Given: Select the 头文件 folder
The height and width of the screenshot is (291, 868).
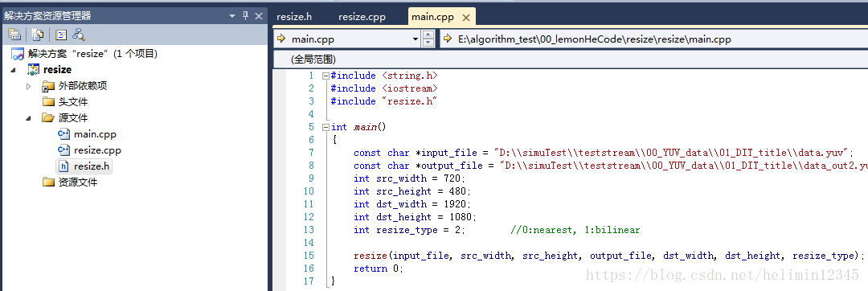Looking at the screenshot, I should (x=65, y=102).
